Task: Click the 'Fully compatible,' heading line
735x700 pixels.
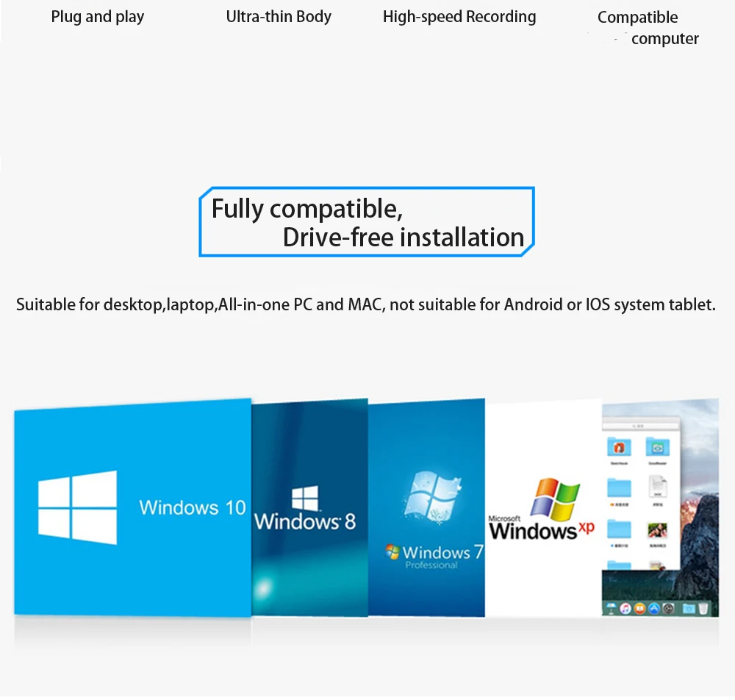Action: point(307,209)
